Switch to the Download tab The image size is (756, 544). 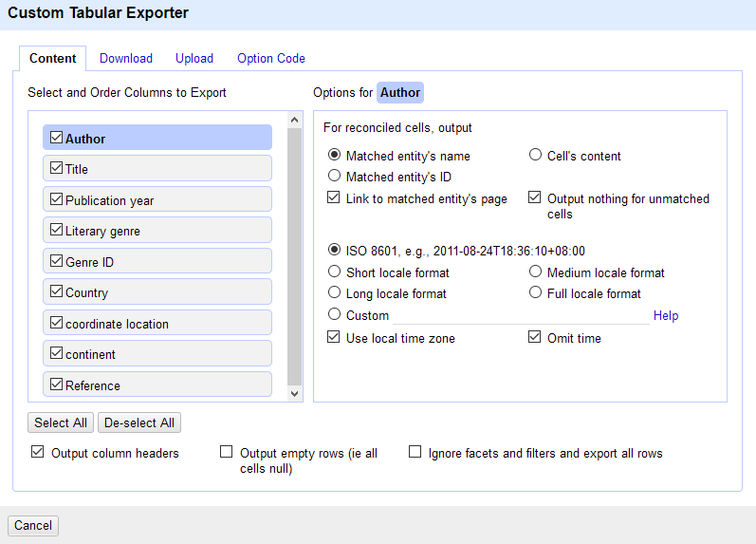coord(125,59)
